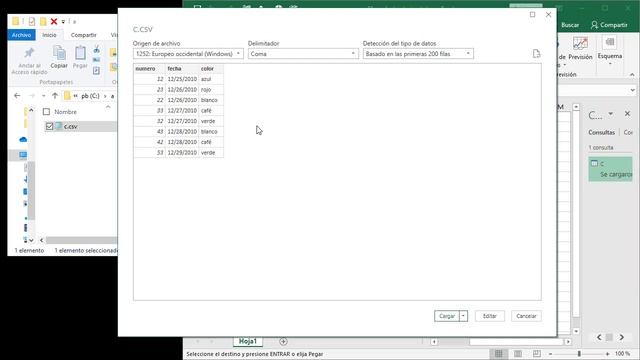The width and height of the screenshot is (640, 360).
Task: Close the Consultas pane with X
Action: coord(627,114)
